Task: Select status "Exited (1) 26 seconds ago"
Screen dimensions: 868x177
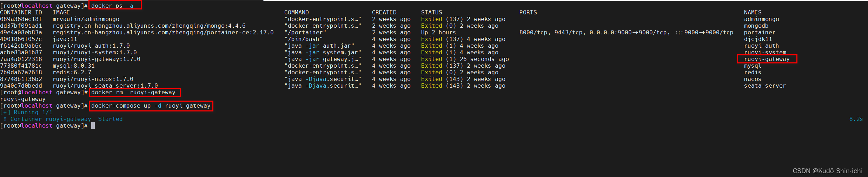Action: coord(465,59)
